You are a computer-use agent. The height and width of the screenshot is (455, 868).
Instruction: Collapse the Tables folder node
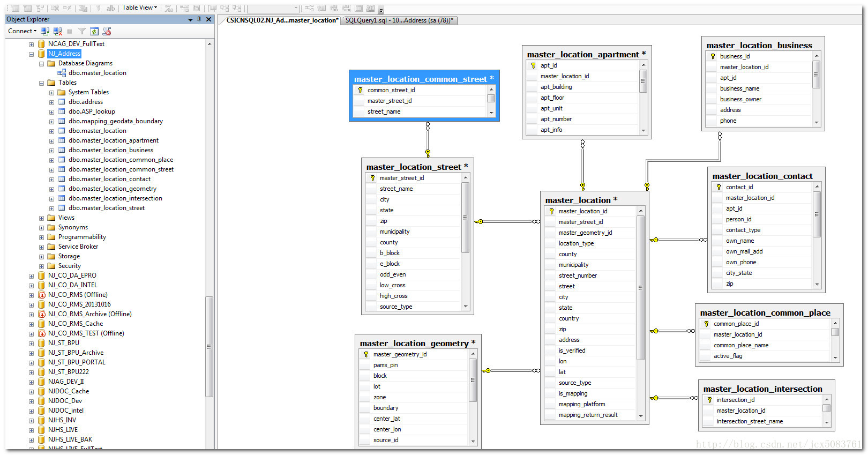pyautogui.click(x=41, y=83)
